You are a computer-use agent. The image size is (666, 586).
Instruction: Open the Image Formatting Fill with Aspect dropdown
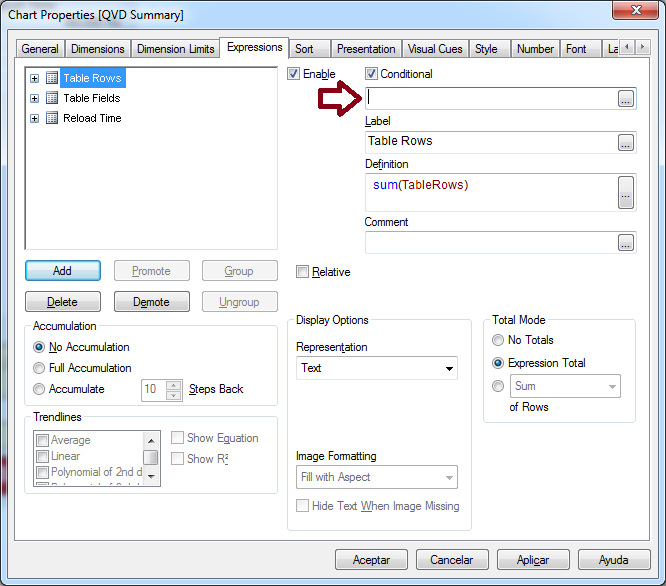(377, 477)
